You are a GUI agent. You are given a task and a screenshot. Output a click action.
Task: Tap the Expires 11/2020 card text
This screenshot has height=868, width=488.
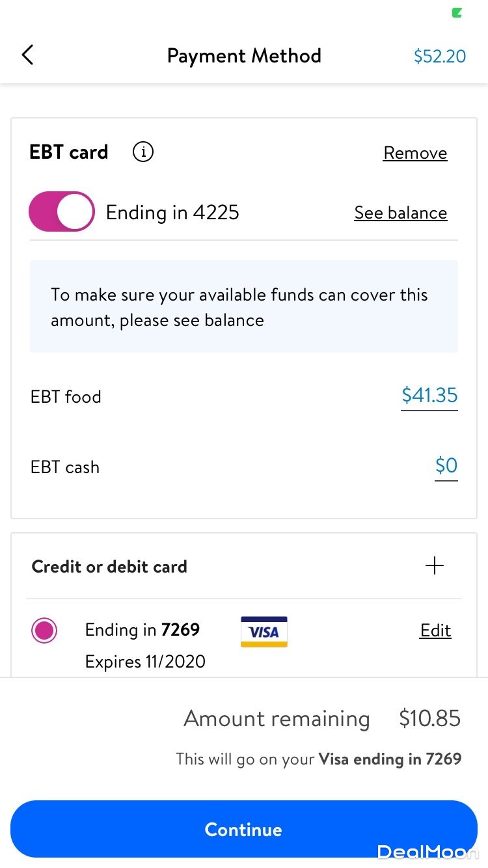[x=145, y=662]
